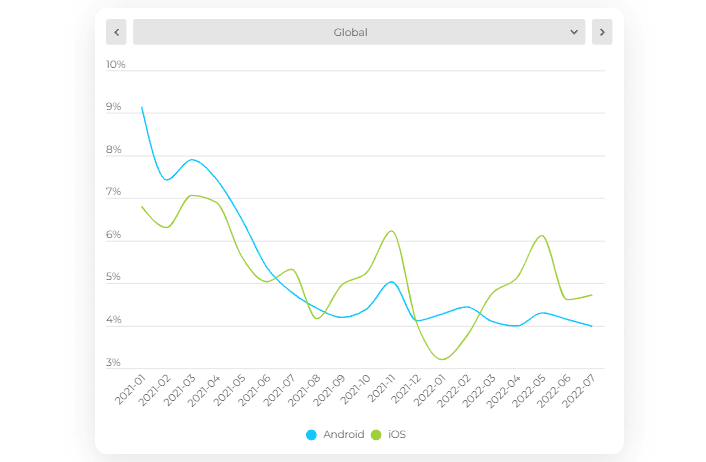Click the 2021-11 x-axis label

[381, 388]
